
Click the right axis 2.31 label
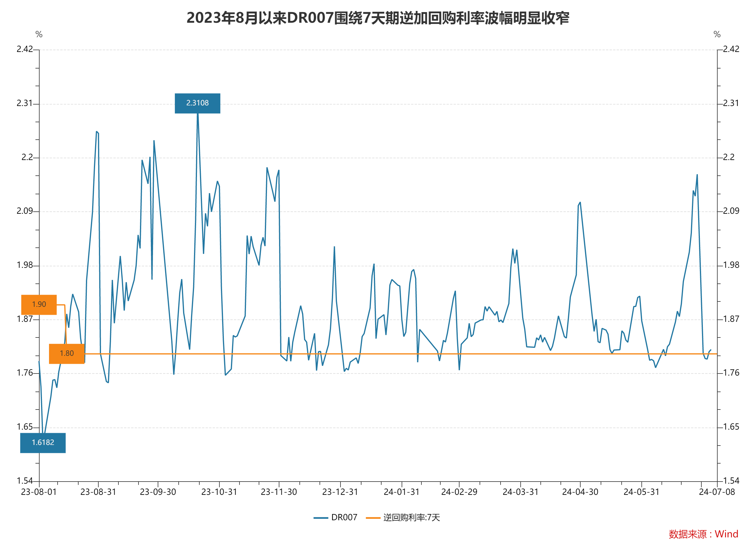click(731, 103)
